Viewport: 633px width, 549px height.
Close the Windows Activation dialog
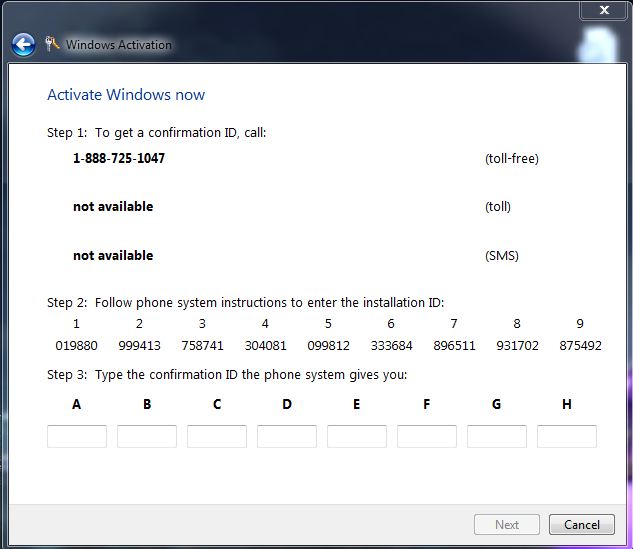point(604,10)
